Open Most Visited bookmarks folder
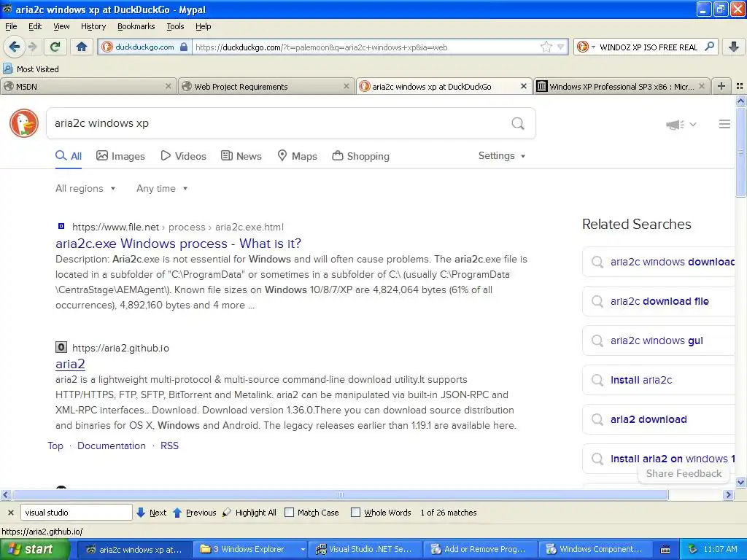 coord(31,69)
